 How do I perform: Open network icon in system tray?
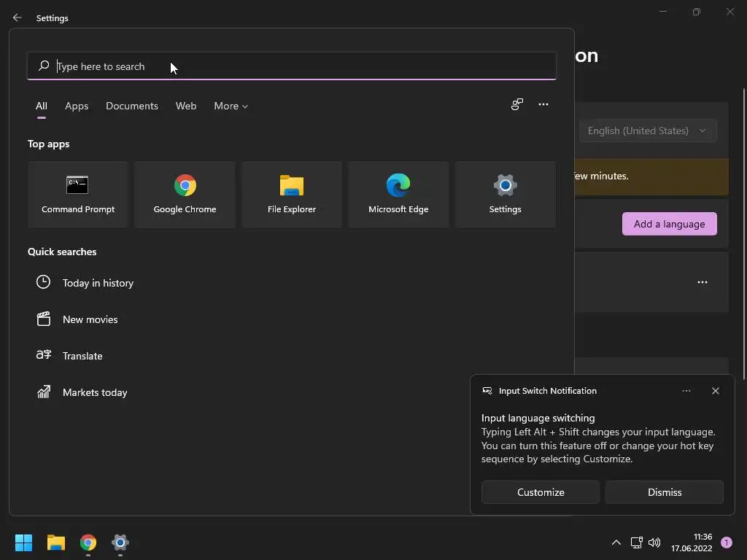[636, 542]
